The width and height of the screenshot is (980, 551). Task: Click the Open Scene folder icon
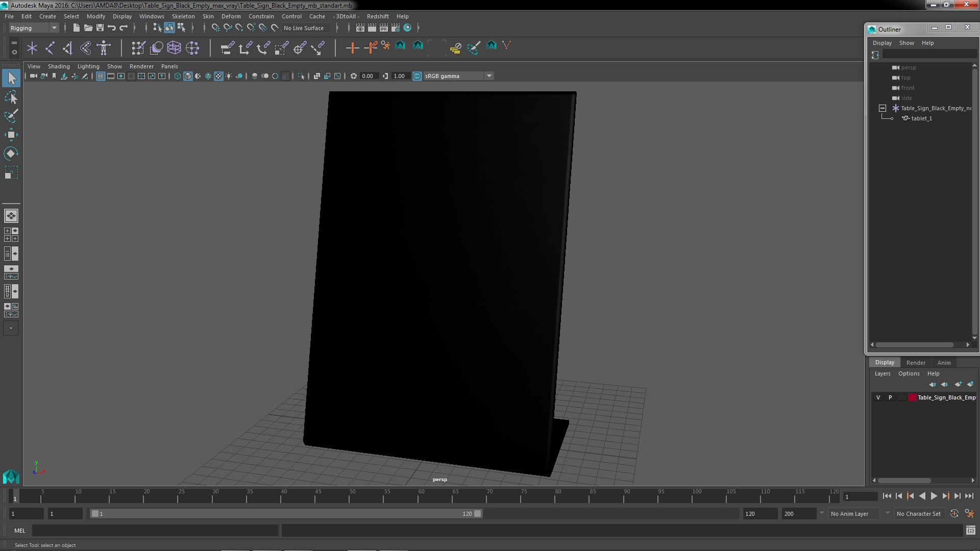(x=88, y=28)
